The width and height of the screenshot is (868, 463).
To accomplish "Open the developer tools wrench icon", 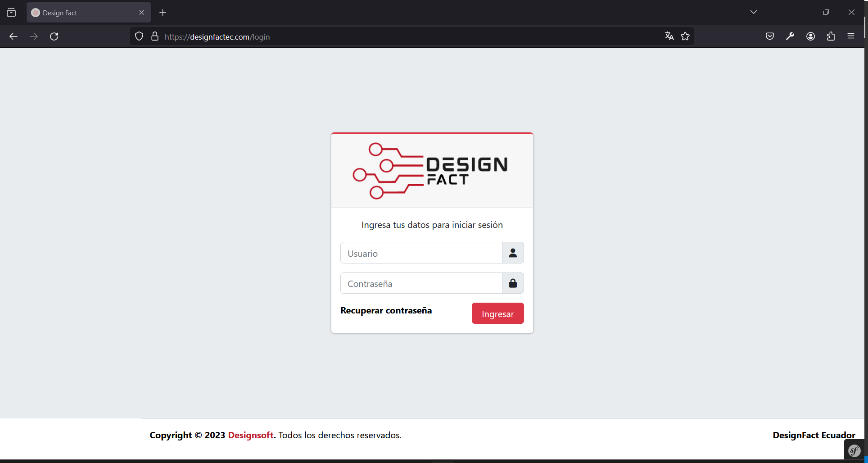I will point(790,36).
